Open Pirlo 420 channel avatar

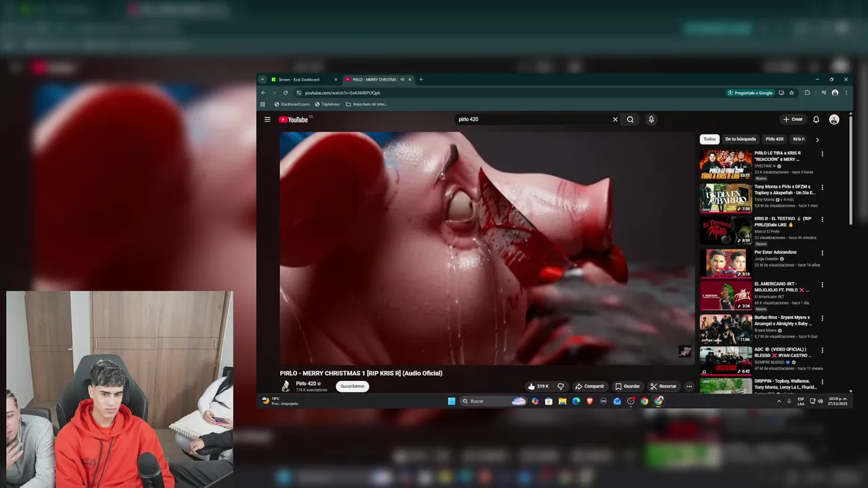point(285,386)
